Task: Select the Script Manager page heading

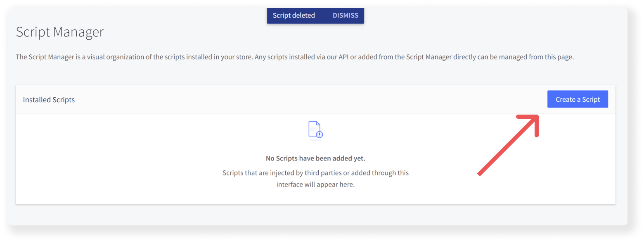Action: tap(60, 32)
